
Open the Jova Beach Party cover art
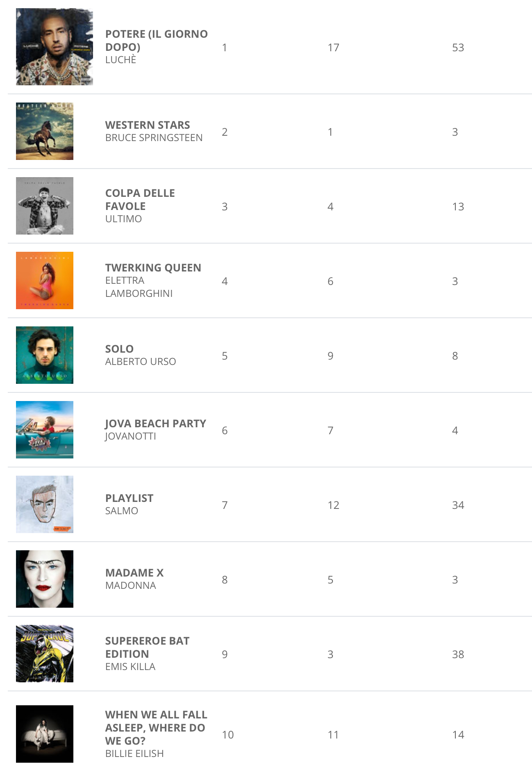pos(45,430)
